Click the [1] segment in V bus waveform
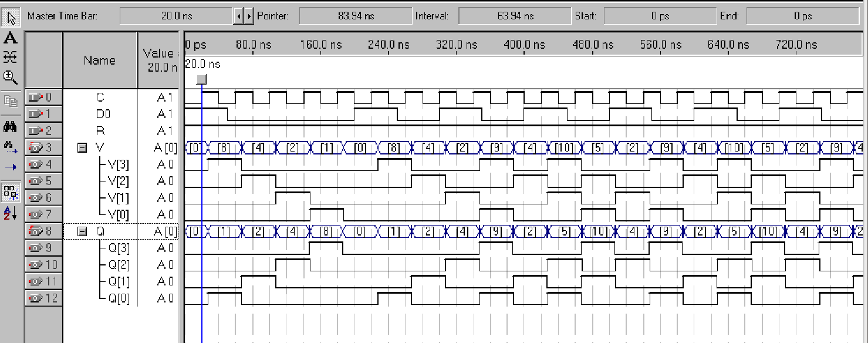 click(x=327, y=148)
